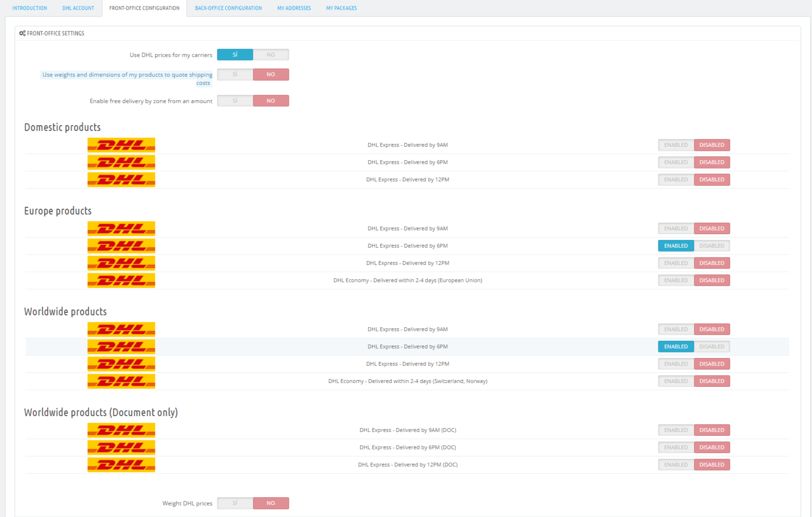Click DHL logo for Domestic Delivered by 12PM
Screen dimensions: 812x517
point(121,180)
